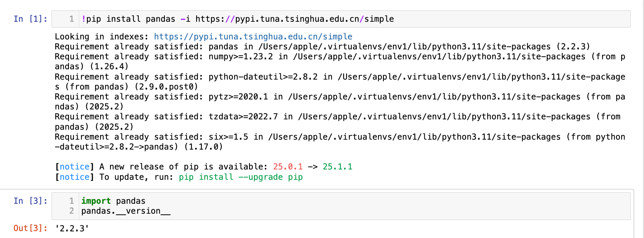Viewport: 644px width, 238px height.
Task: Click the six>=1.5 requirement text
Action: 228,137
